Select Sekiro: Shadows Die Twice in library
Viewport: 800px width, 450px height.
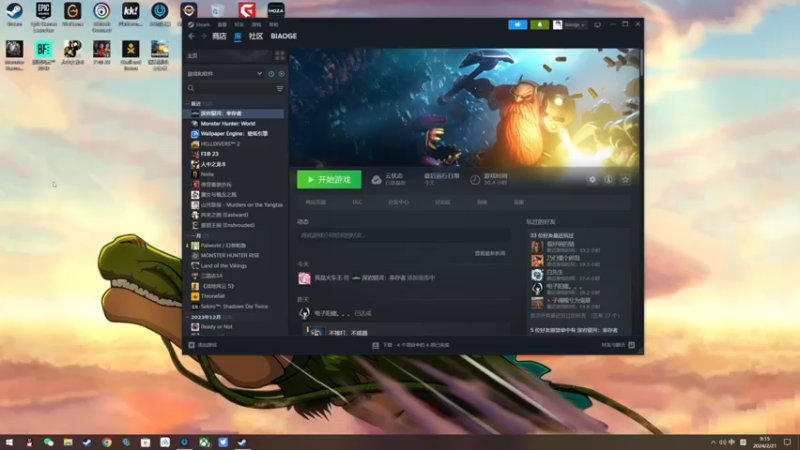(235, 306)
